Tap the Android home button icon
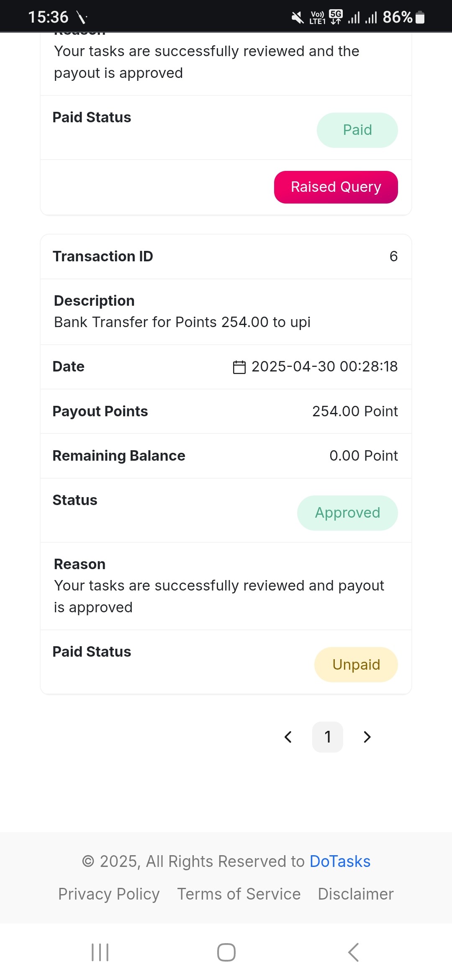The width and height of the screenshot is (452, 980). pyautogui.click(x=226, y=952)
